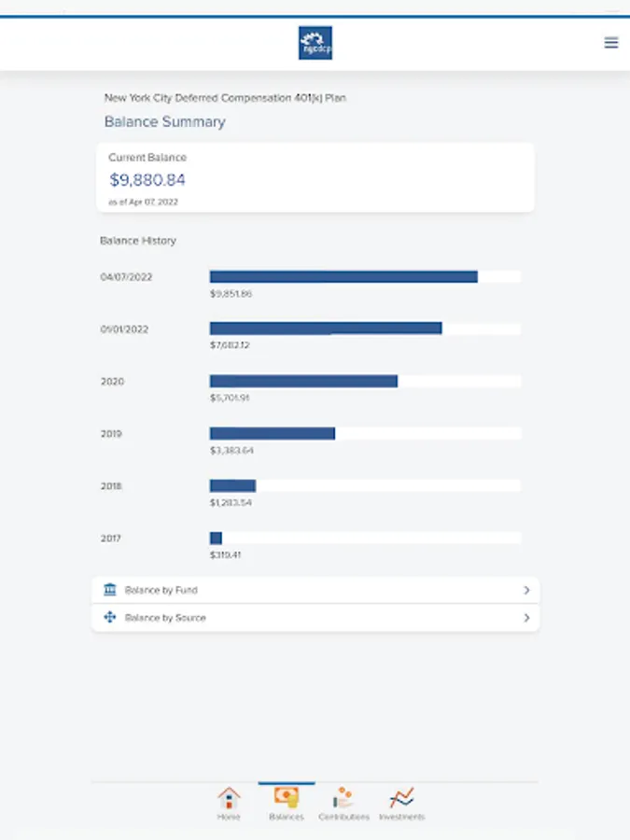The width and height of the screenshot is (630, 840).
Task: Click the arrows icon beside Balance by Source
Action: click(110, 618)
